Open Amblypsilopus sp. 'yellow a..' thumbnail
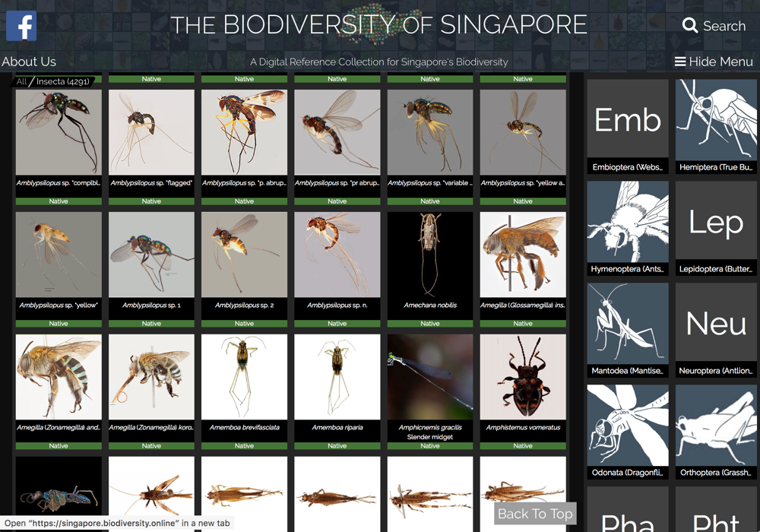Image resolution: width=760 pixels, height=532 pixels. pyautogui.click(x=523, y=131)
